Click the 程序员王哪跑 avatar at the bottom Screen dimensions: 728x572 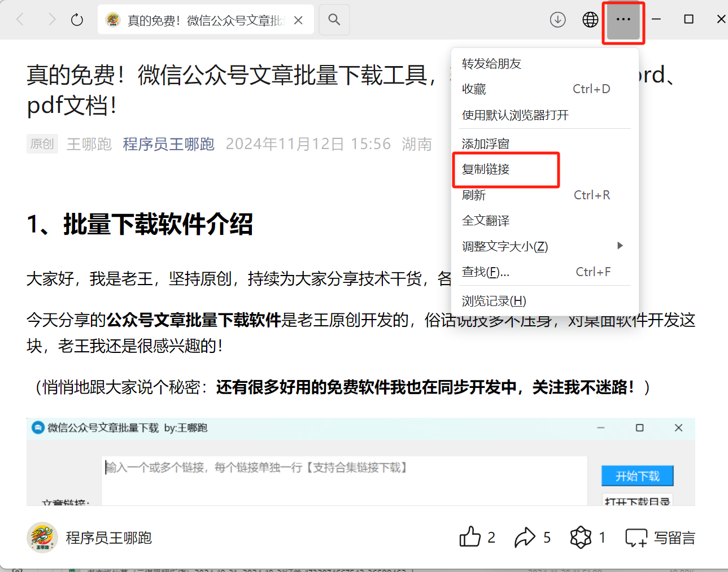pyautogui.click(x=42, y=538)
